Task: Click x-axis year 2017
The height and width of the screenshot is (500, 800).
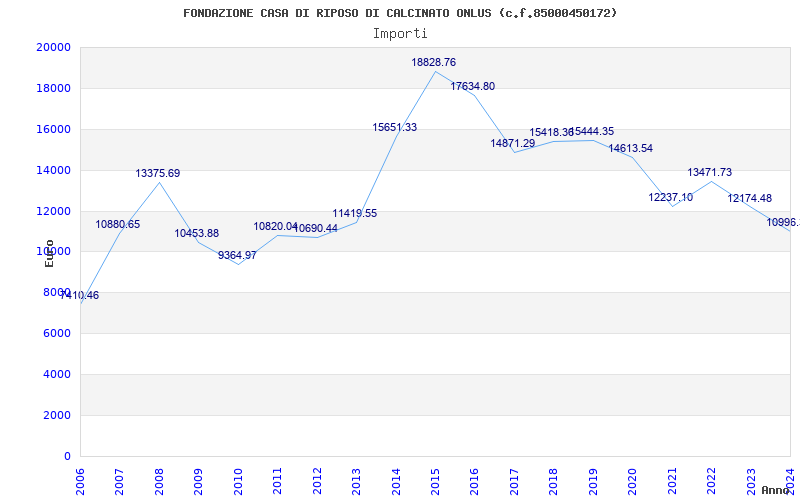Action: [x=514, y=482]
